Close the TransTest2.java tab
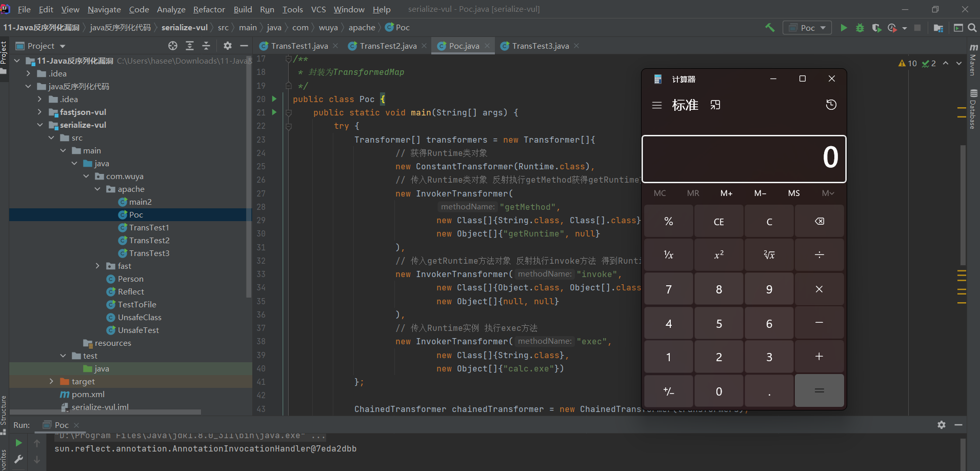 [x=424, y=46]
